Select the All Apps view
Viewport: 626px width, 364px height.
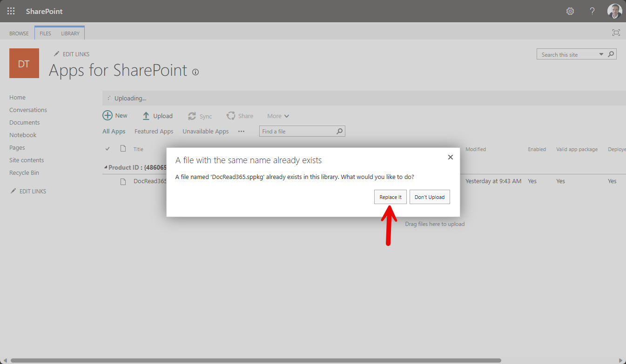[114, 131]
